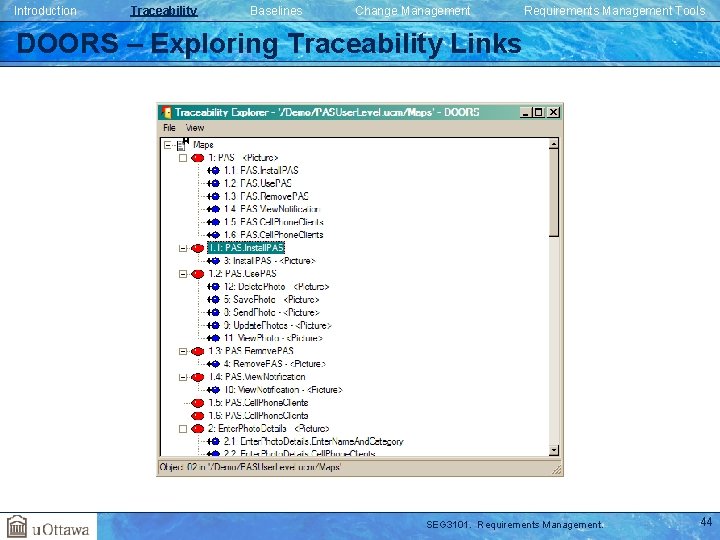720x540 pixels.
Task: Click the scrollbar up arrow
Action: pyautogui.click(x=554, y=144)
